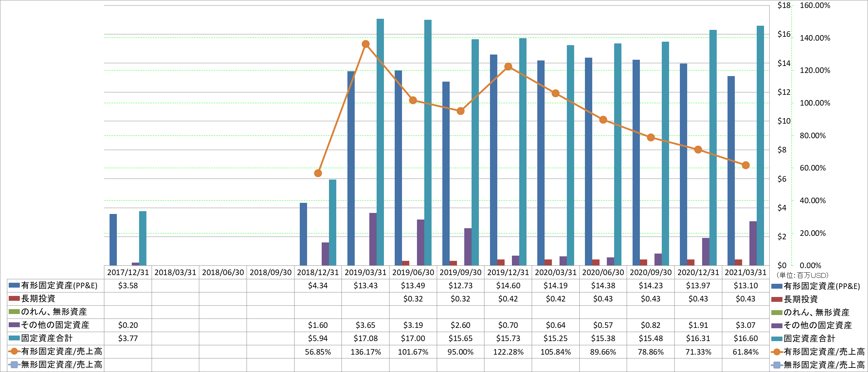The height and width of the screenshot is (372, 868).
Task: Click the purple other-assets bar for 2021/03/31
Action: [753, 243]
